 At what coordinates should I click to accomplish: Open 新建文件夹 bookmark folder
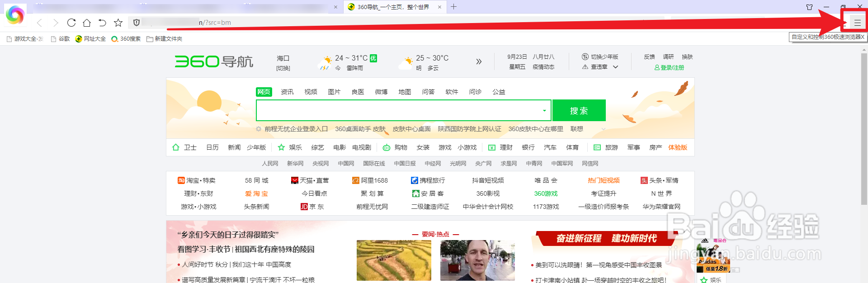[165, 39]
